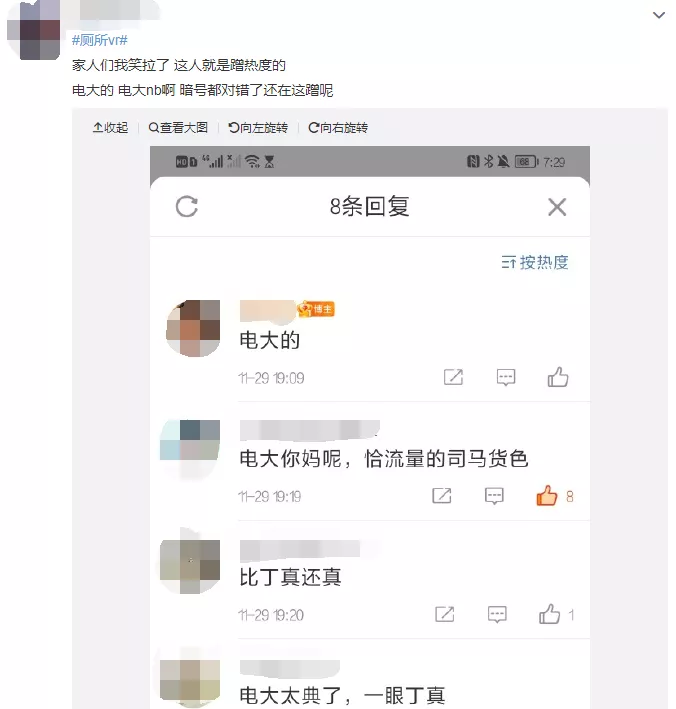
Task: Click the share icon under 电大的 comment
Action: coord(453,377)
